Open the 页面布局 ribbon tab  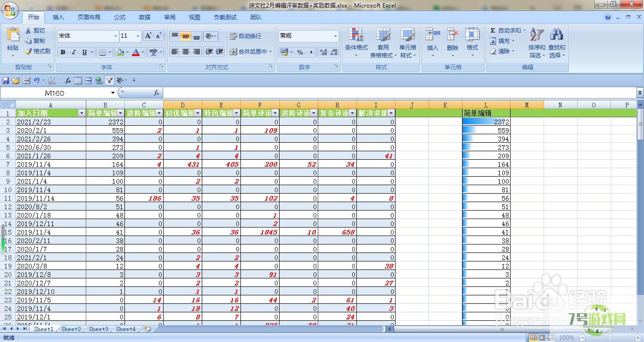89,17
